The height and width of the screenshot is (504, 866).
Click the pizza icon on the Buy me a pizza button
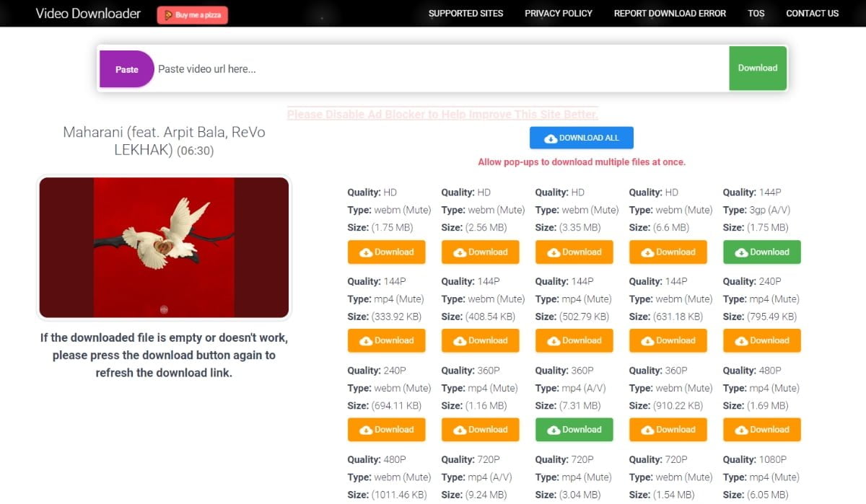[170, 14]
